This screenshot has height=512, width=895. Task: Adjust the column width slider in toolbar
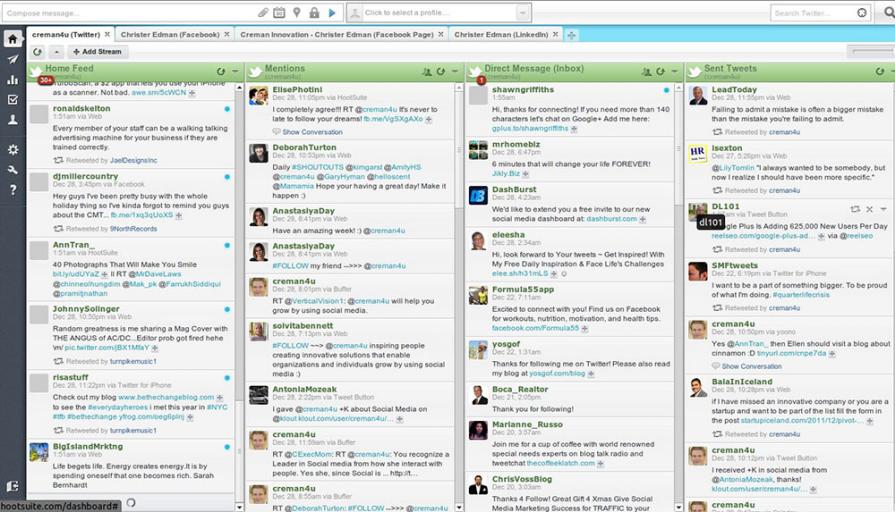coord(870,51)
